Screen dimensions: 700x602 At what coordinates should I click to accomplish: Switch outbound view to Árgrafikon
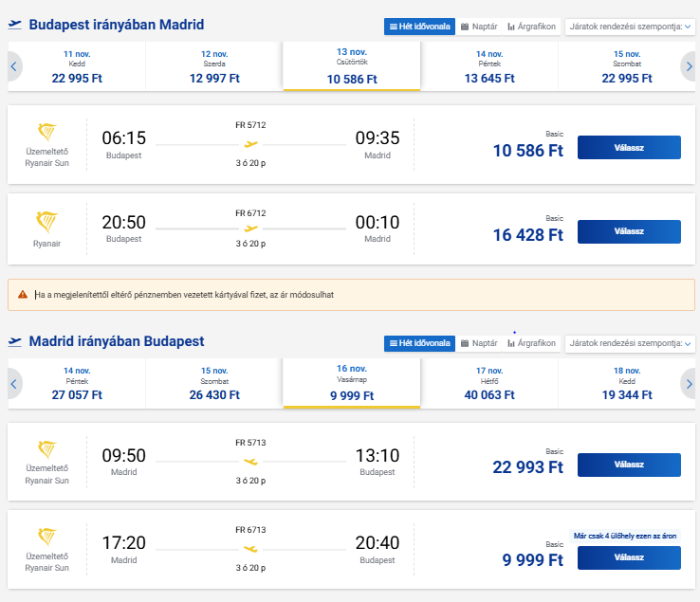pos(531,27)
